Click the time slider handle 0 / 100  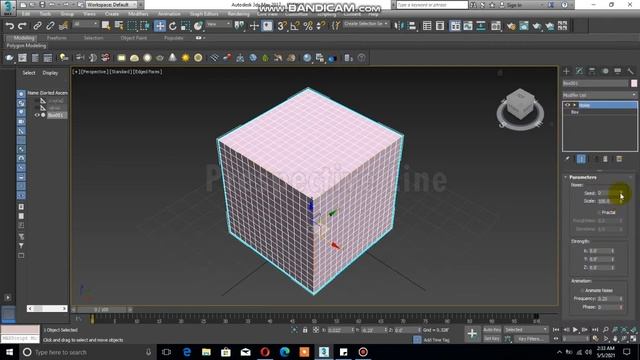[102, 310]
